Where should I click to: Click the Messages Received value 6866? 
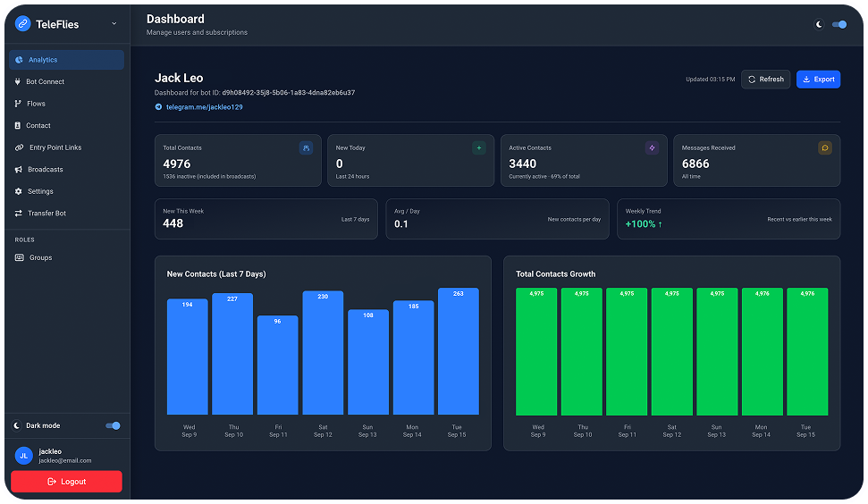[695, 164]
